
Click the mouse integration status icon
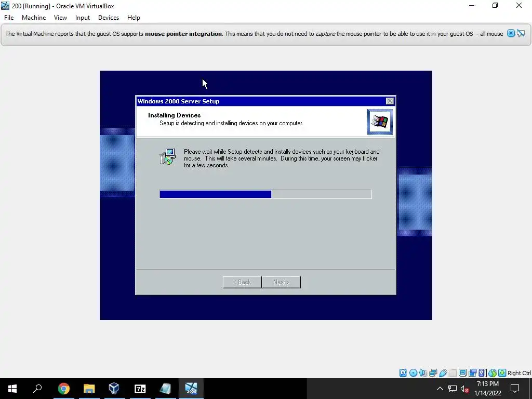pos(493,373)
